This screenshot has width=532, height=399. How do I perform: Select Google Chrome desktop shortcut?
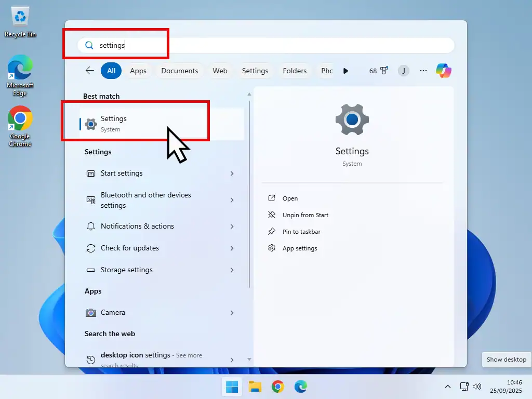[20, 126]
